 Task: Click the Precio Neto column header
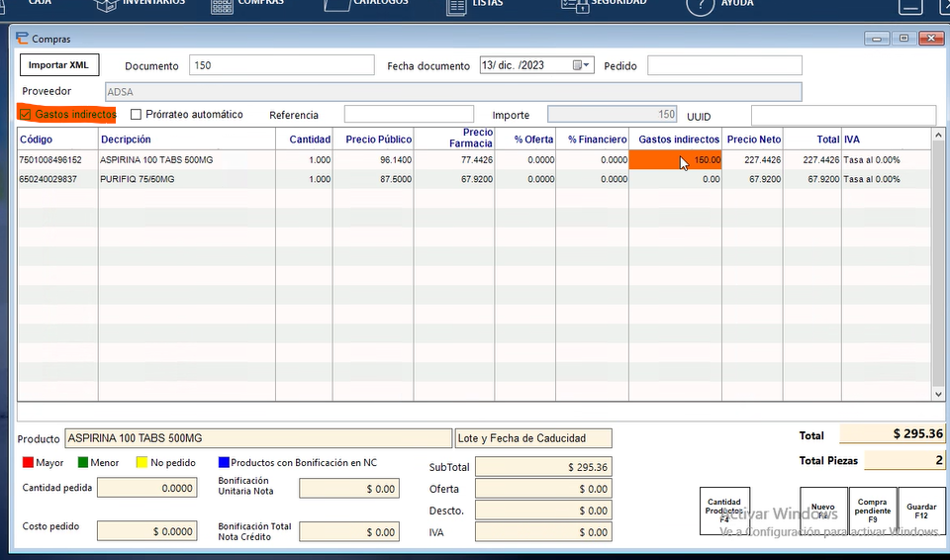click(x=754, y=139)
